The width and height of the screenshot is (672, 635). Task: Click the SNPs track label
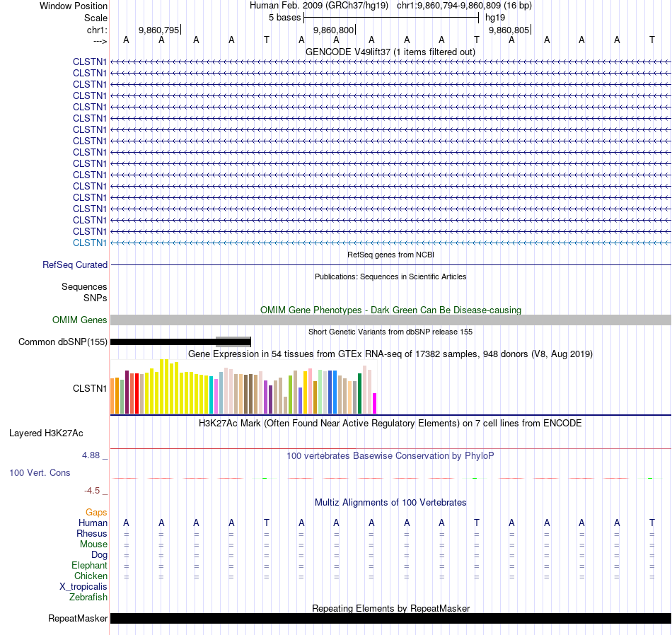(95, 298)
